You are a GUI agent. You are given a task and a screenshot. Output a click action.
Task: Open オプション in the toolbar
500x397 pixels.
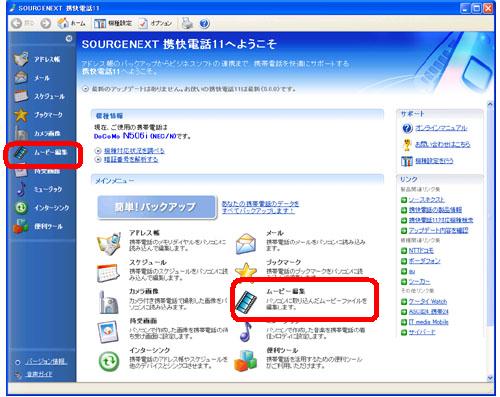pyautogui.click(x=155, y=23)
